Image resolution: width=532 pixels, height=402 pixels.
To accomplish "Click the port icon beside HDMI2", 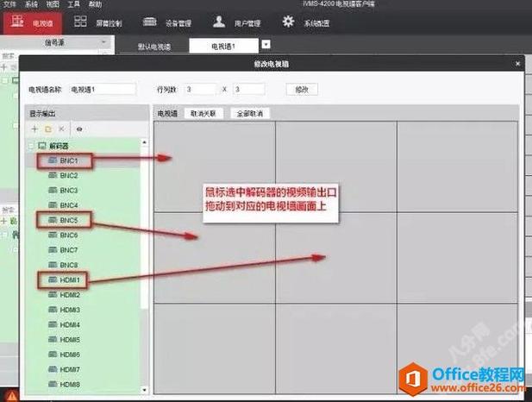I will click(x=53, y=294).
